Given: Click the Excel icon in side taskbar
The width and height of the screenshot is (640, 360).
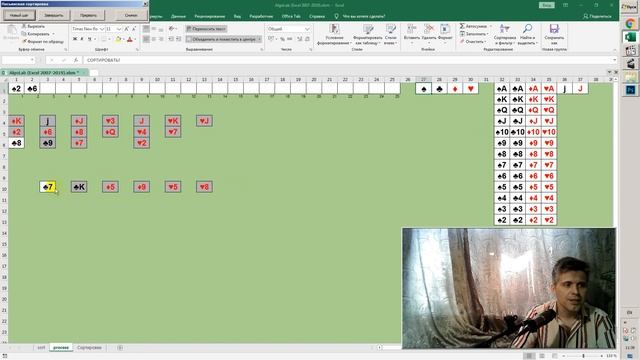Looking at the screenshot, I should (x=630, y=37).
